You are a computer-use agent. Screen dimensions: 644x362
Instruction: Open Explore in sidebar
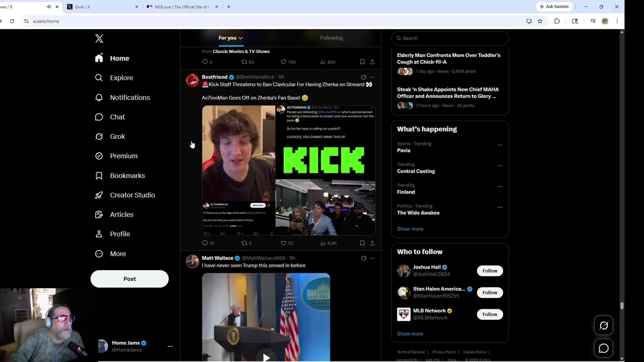pyautogui.click(x=114, y=78)
